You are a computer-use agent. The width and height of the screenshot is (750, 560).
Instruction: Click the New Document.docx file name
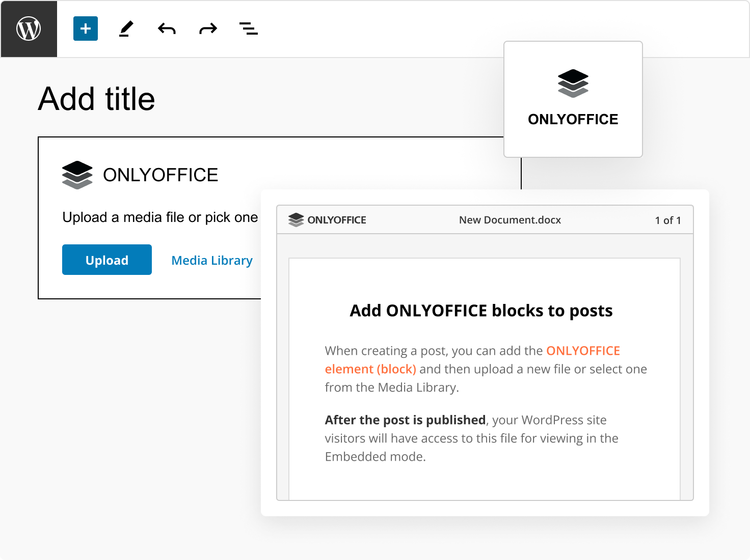pyautogui.click(x=510, y=220)
